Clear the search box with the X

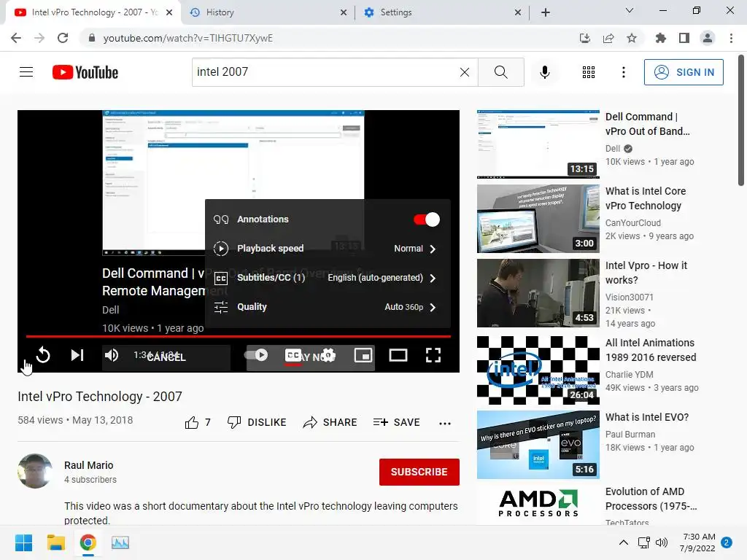[465, 72]
